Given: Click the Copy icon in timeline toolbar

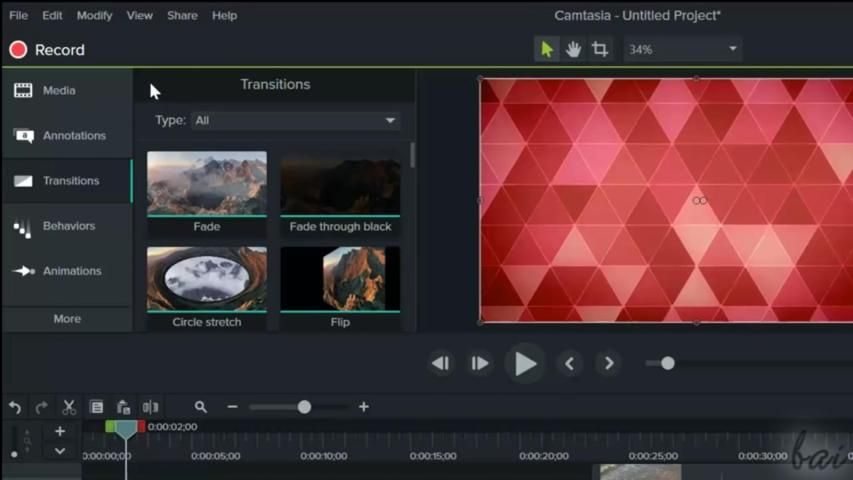Looking at the screenshot, I should [96, 407].
